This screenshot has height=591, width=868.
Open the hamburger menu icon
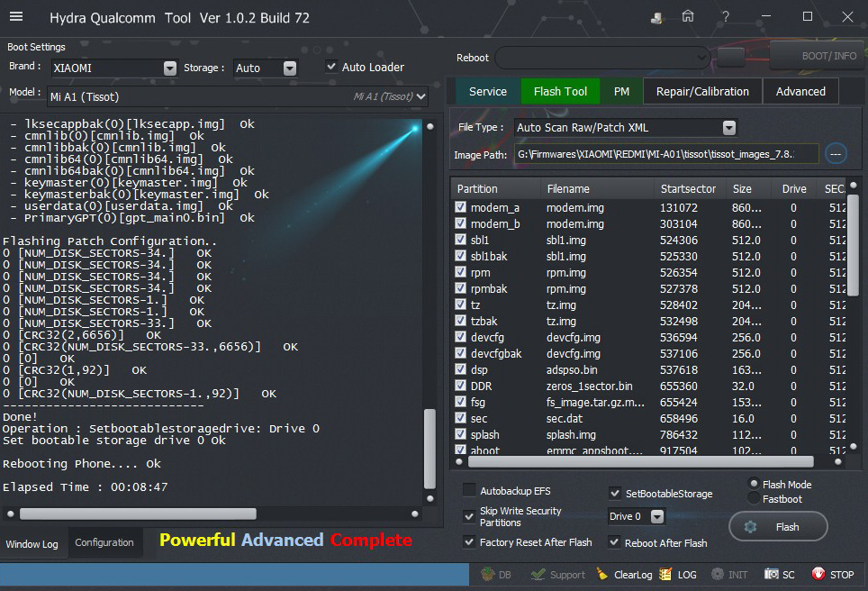click(16, 16)
